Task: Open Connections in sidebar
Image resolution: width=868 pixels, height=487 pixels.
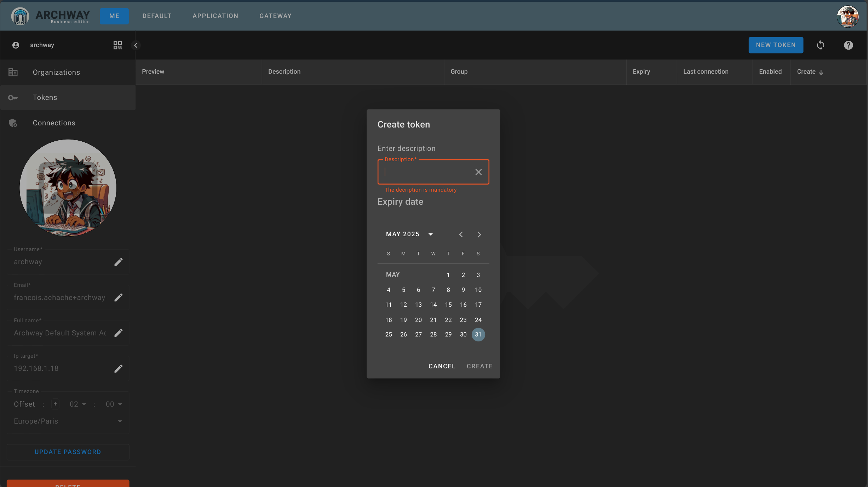Action: click(x=68, y=123)
